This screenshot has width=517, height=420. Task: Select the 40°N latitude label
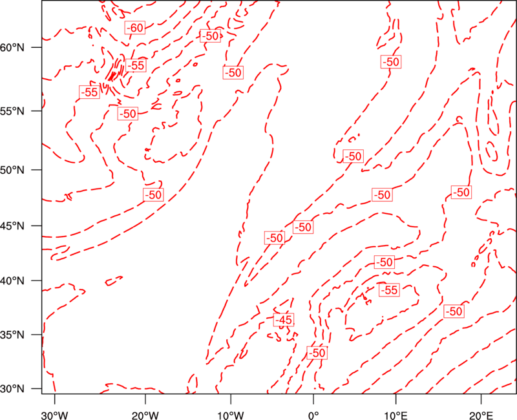click(12, 281)
